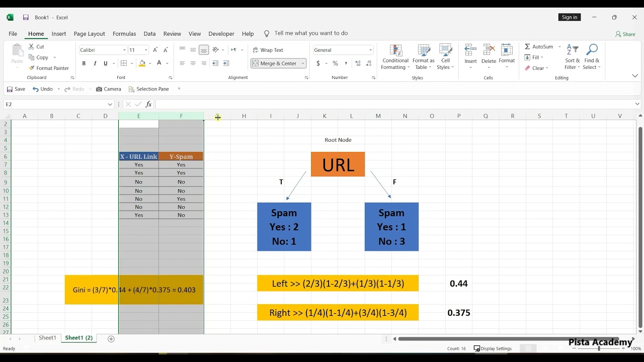Increase decimal places
644x362 pixels.
358,63
